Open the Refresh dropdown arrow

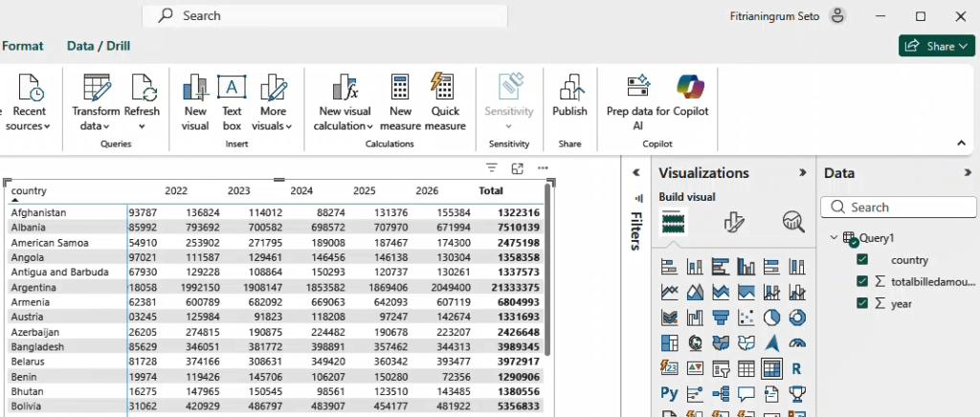pos(142,126)
